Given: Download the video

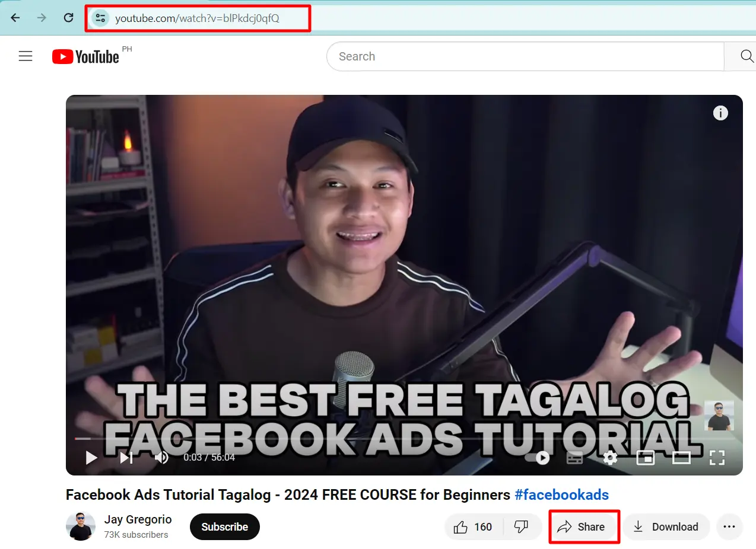Looking at the screenshot, I should click(x=666, y=526).
